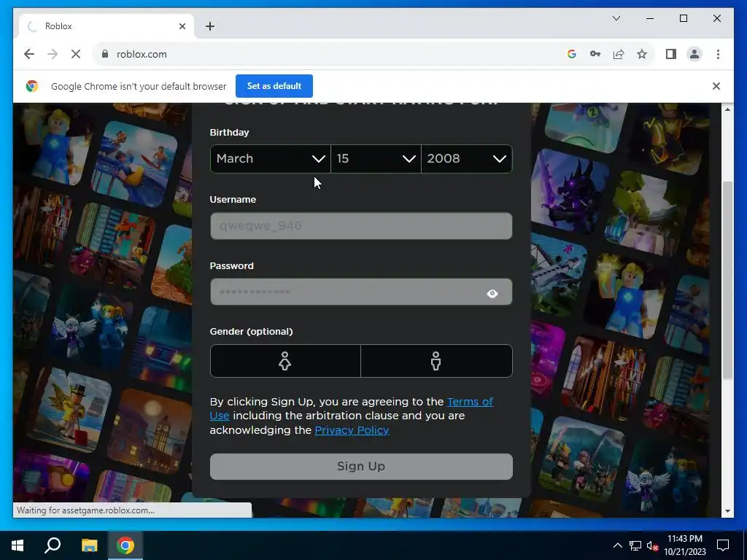This screenshot has height=560, width=747.
Task: Share this page icon
Action: point(619,54)
